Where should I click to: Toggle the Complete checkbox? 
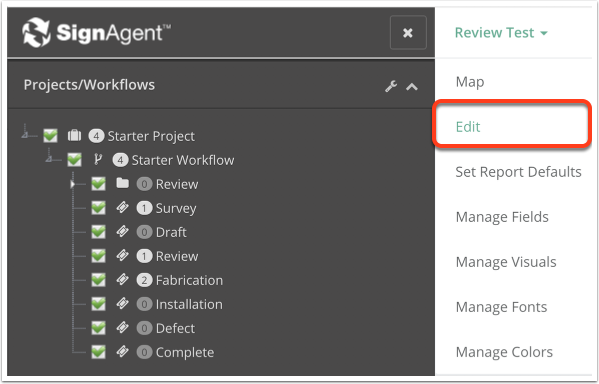(x=99, y=352)
